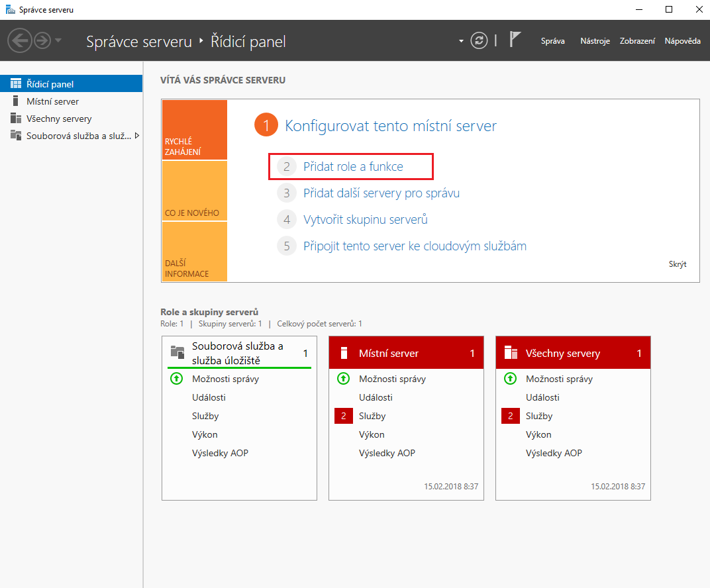Open the Nápověda menu

682,41
